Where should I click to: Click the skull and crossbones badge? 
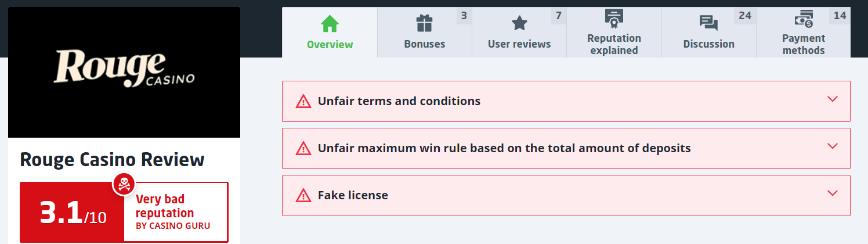point(124,184)
